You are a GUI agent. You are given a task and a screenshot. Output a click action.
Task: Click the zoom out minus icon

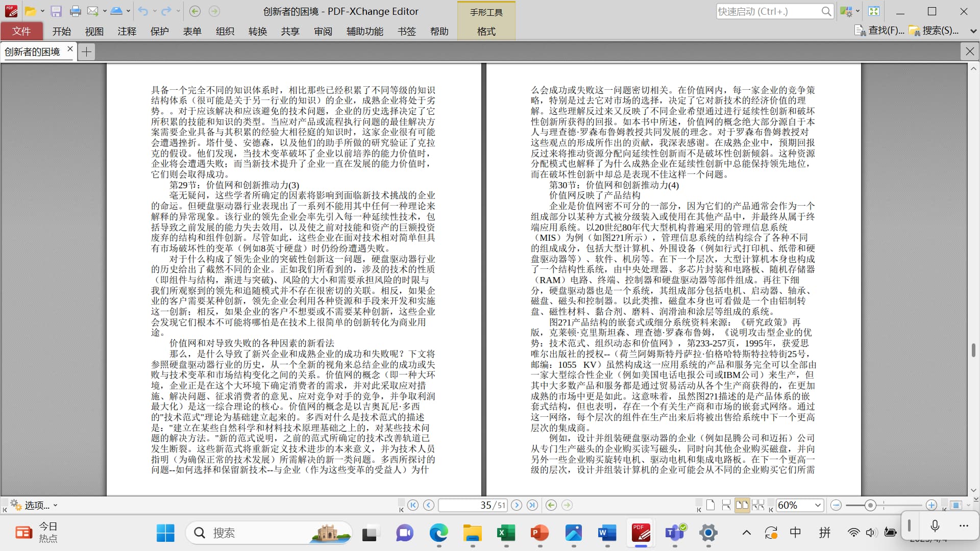[x=836, y=505]
